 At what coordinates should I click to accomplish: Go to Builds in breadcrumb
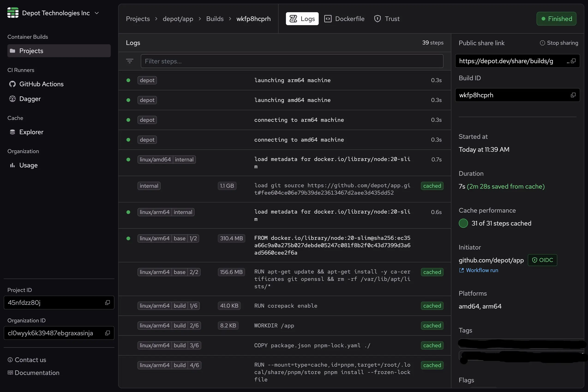pos(215,19)
